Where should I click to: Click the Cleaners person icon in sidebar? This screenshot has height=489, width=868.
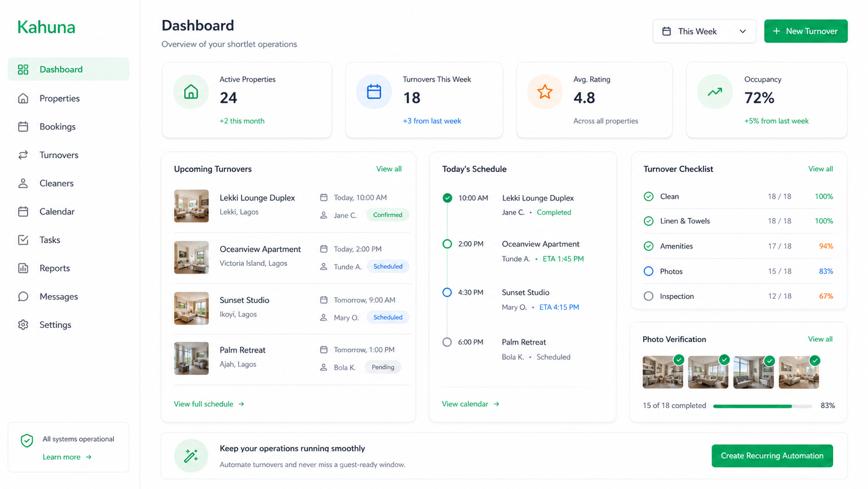(x=23, y=183)
